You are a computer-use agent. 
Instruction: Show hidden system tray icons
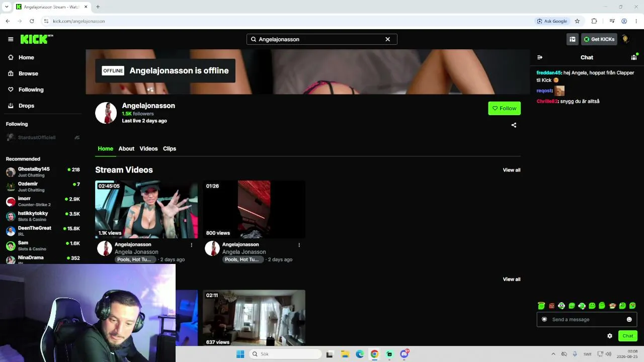(x=553, y=354)
